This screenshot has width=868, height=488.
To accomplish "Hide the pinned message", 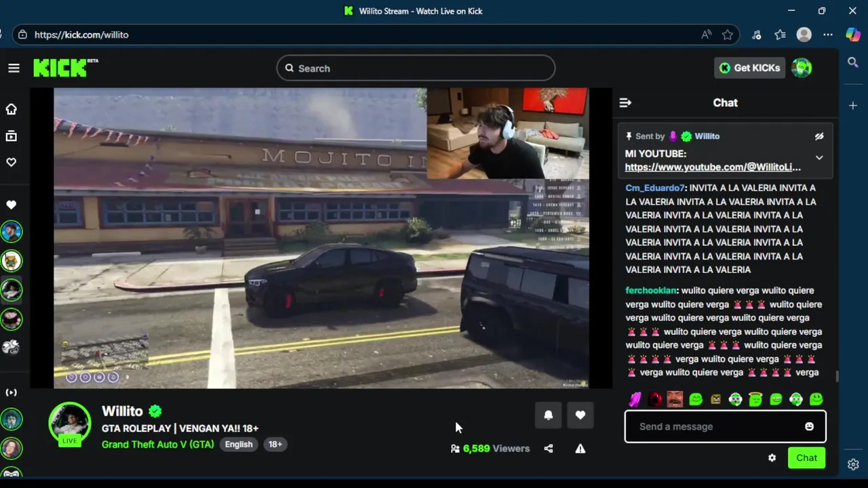I will point(819,136).
